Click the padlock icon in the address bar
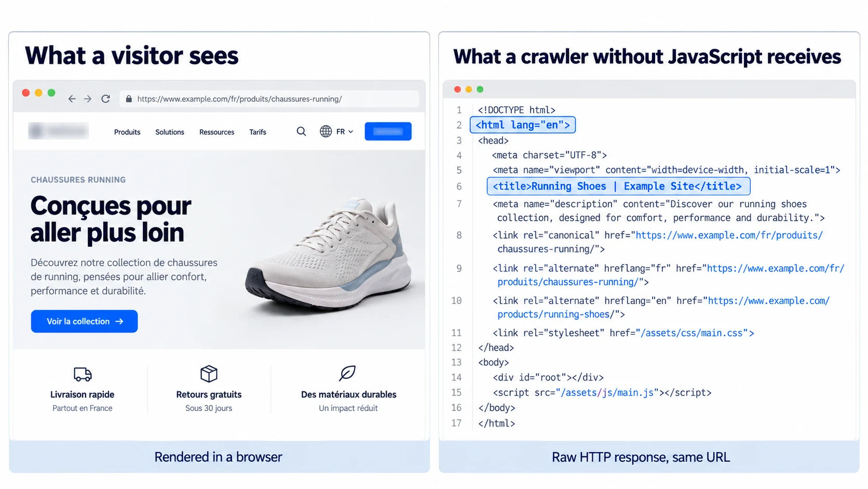This screenshot has height=489, width=868. [x=129, y=99]
